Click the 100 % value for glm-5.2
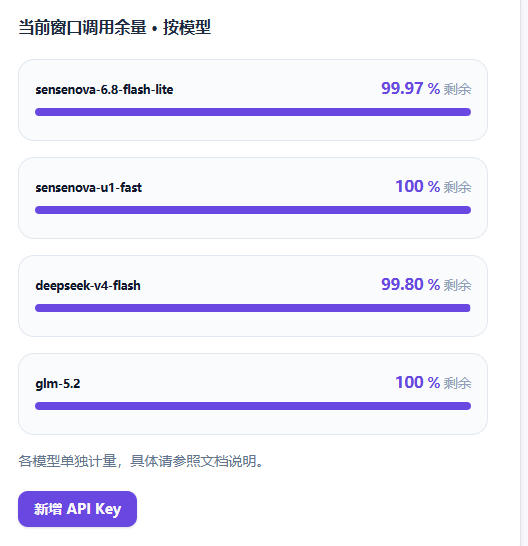 click(418, 383)
